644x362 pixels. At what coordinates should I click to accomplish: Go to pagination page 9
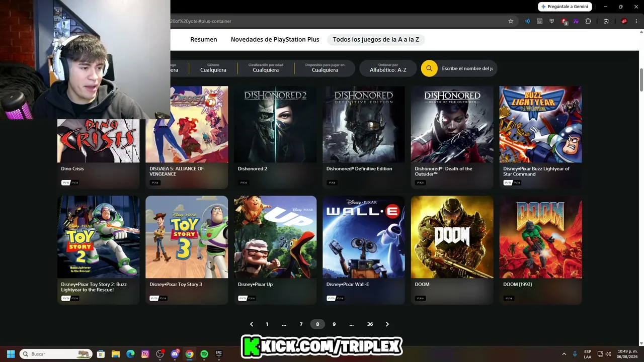[334, 324]
